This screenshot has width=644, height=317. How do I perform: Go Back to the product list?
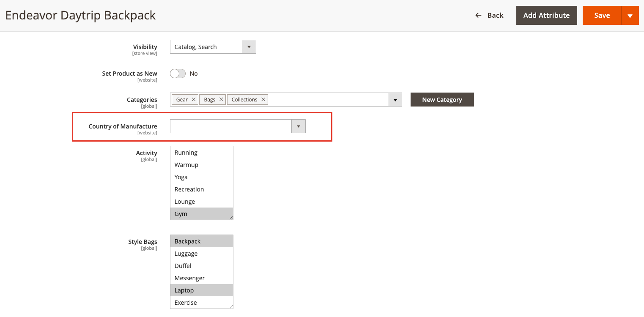point(489,15)
